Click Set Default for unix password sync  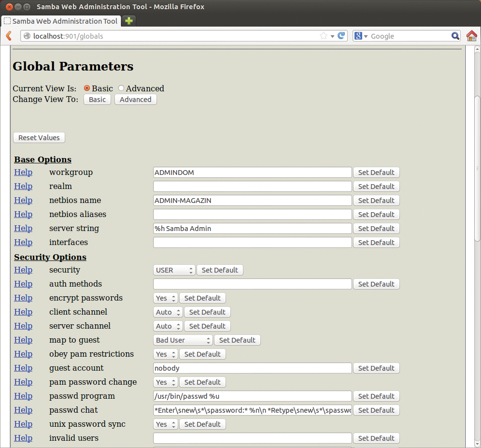pyautogui.click(x=202, y=424)
